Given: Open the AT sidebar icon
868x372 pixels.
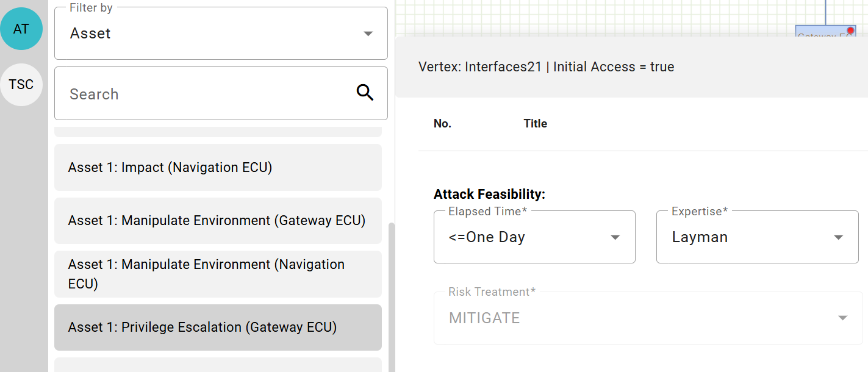Looking at the screenshot, I should [21, 29].
